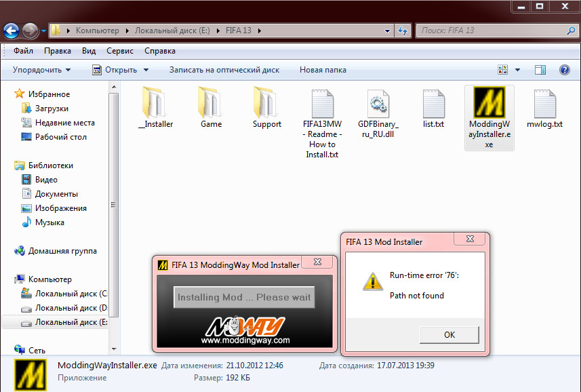Open the Справка menu

pos(160,51)
